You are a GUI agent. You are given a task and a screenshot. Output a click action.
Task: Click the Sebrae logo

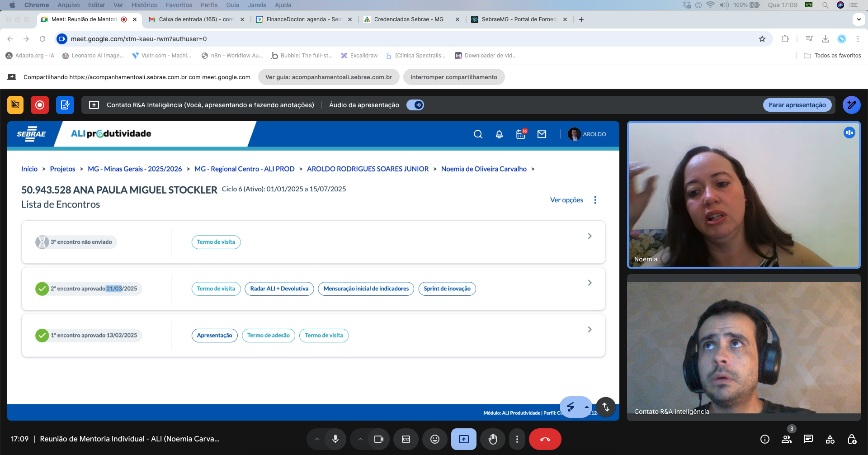pos(31,134)
